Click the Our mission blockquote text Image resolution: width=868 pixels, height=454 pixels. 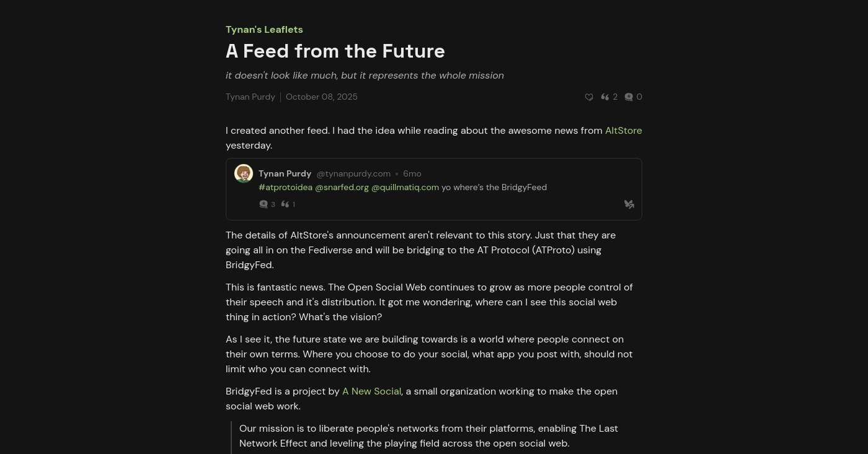tap(428, 436)
